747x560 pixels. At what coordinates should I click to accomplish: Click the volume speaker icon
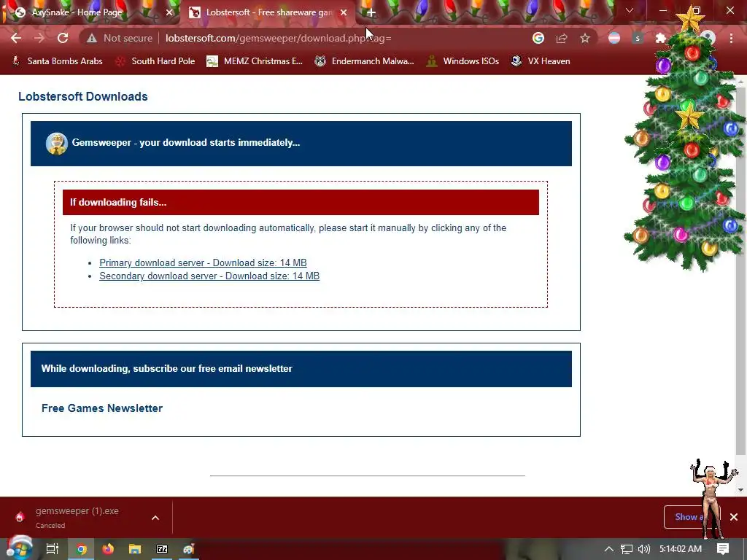[x=643, y=549]
